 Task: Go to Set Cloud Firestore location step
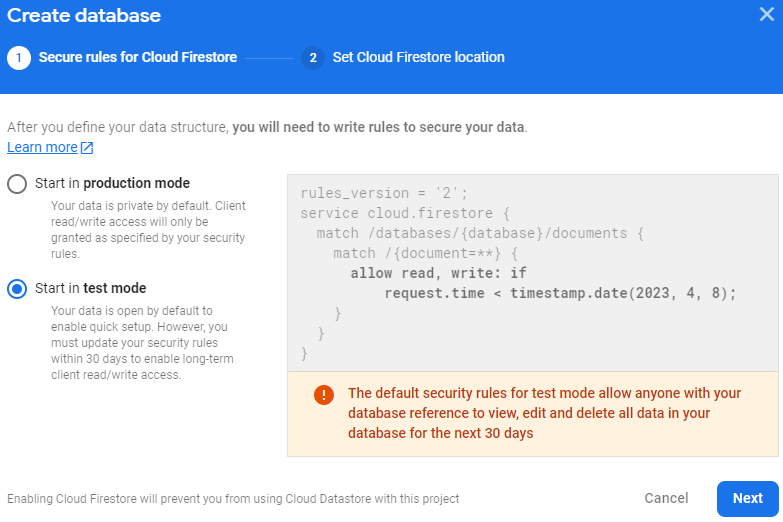click(x=418, y=58)
